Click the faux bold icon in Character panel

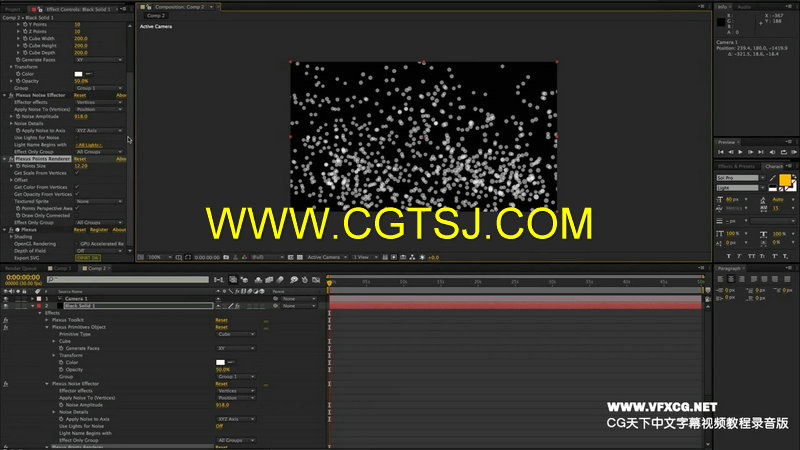tap(729, 256)
